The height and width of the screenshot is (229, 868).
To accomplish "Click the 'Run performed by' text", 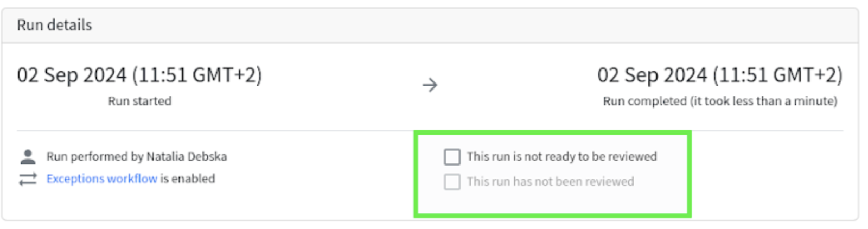I will pos(95,157).
